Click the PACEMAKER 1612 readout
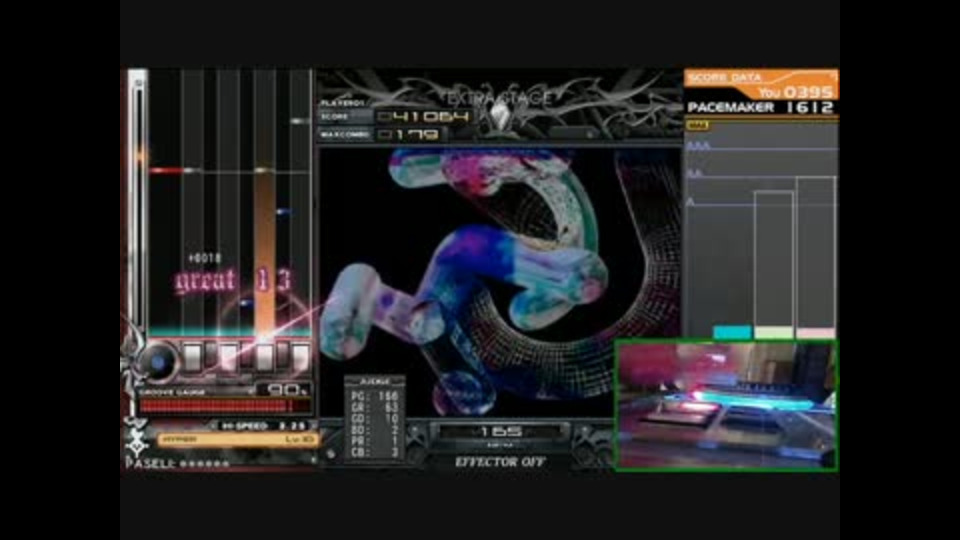This screenshot has width=960, height=540. point(760,108)
